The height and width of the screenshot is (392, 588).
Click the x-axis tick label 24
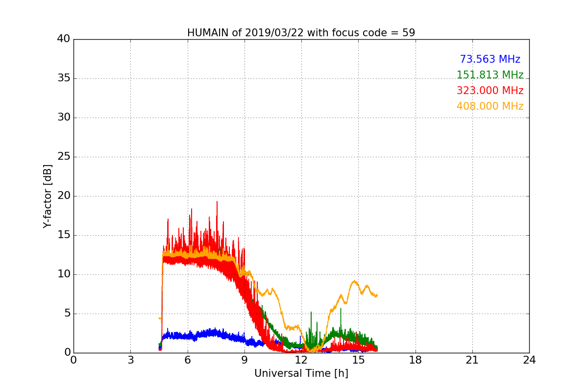(x=529, y=360)
